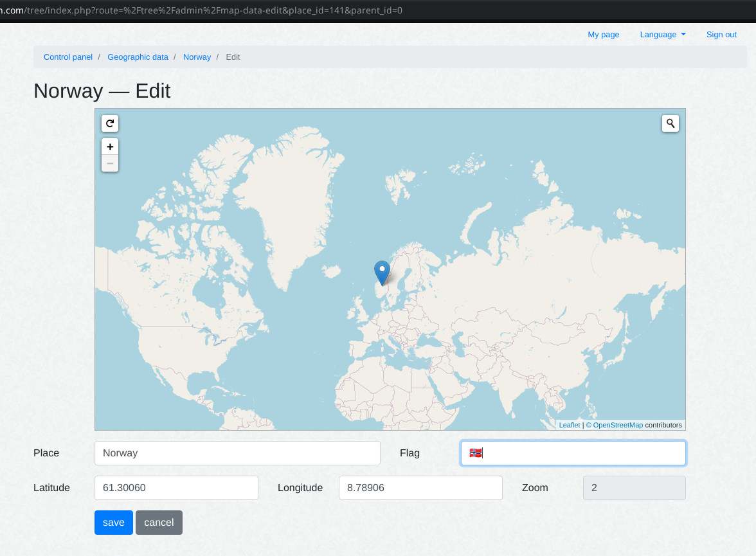Screen dimensions: 756x556
Task: Click the Sign out link
Action: [x=721, y=35]
